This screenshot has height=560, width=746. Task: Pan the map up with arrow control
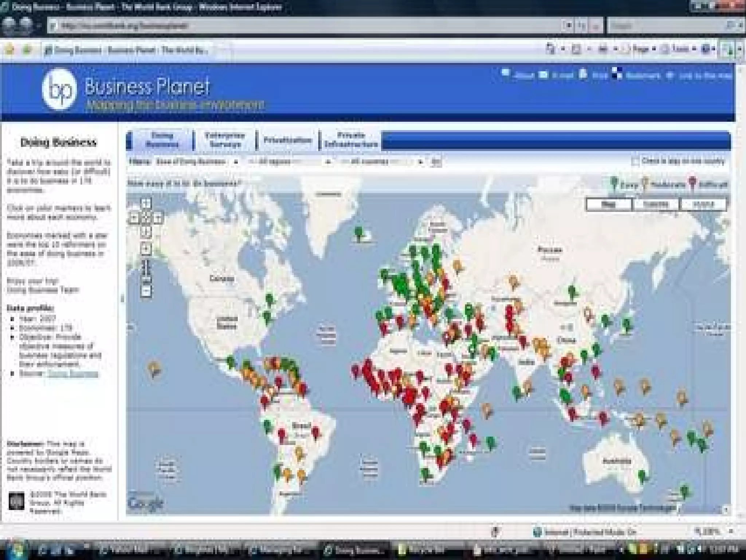146,203
